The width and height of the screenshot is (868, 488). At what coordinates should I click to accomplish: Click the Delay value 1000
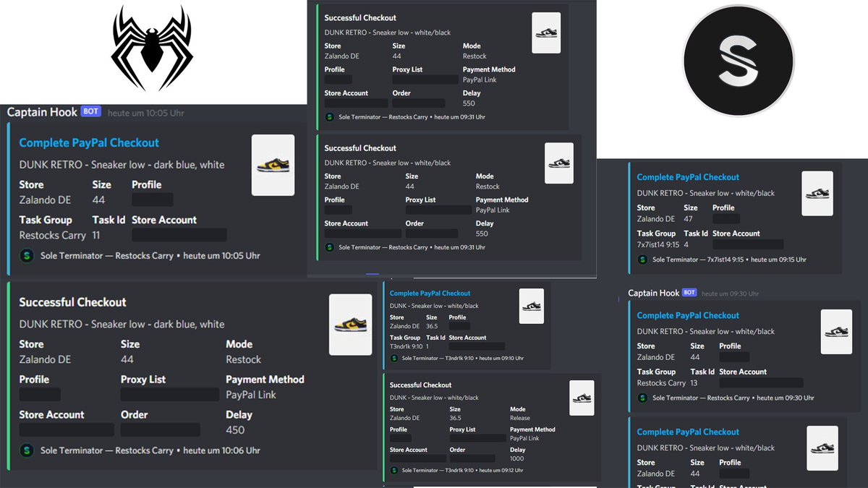(x=517, y=458)
